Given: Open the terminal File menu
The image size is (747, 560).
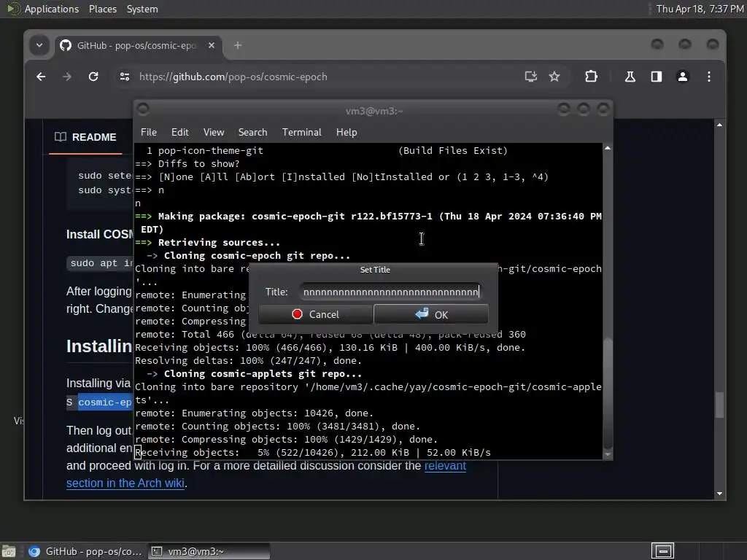Looking at the screenshot, I should [x=149, y=132].
